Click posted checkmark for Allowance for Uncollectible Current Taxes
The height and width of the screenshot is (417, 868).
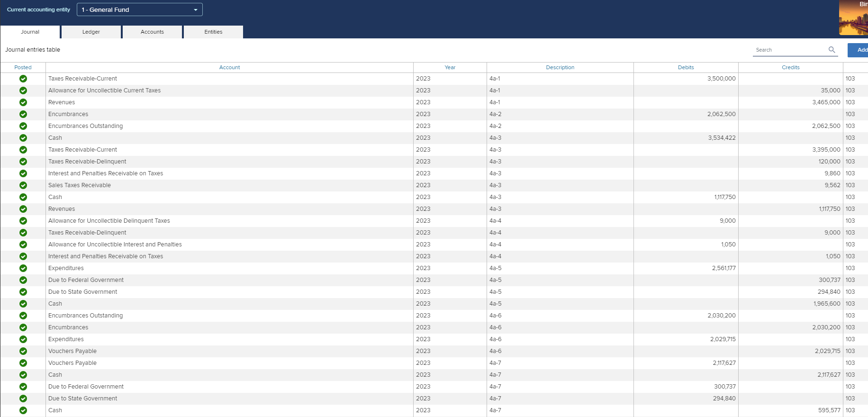[23, 91]
